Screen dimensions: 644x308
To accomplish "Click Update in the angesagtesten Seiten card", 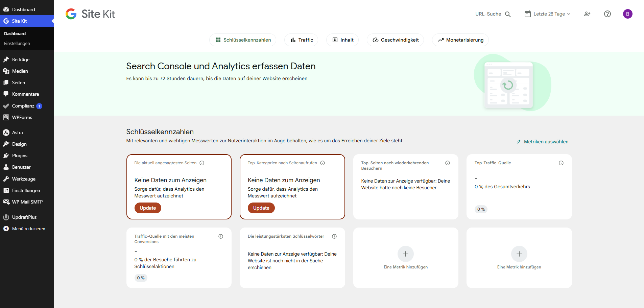I will tap(148, 208).
